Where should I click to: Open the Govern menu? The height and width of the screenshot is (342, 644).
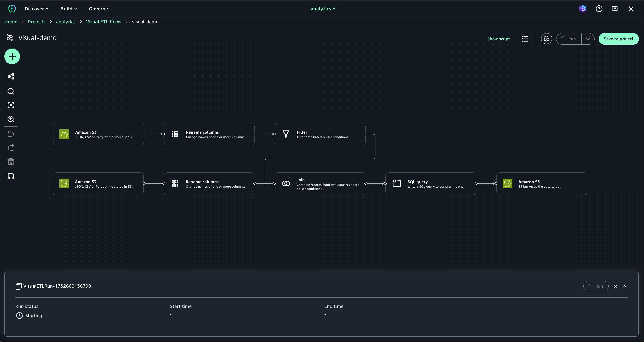click(99, 9)
